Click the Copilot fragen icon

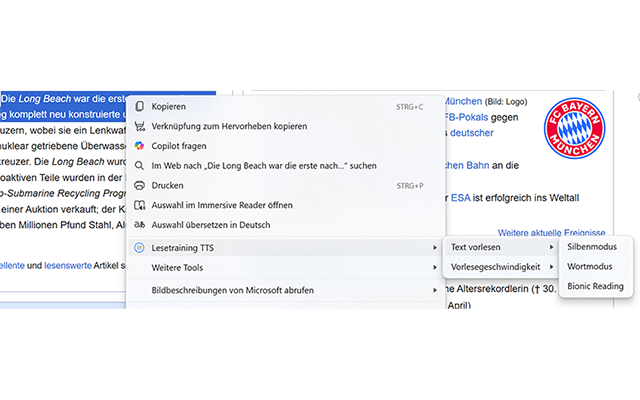point(140,145)
